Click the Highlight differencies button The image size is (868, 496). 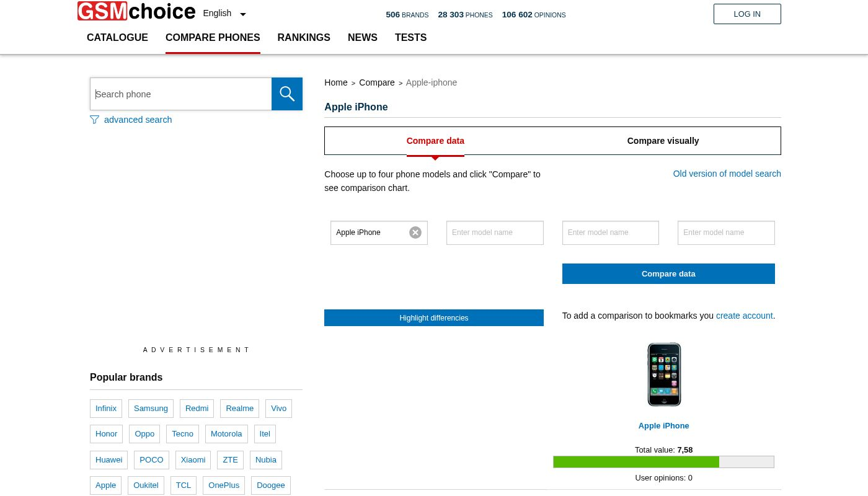(x=434, y=318)
